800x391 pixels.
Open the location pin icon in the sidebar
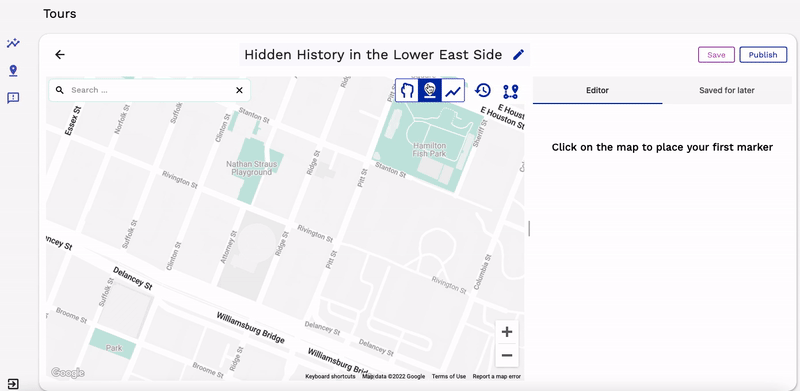pos(13,70)
